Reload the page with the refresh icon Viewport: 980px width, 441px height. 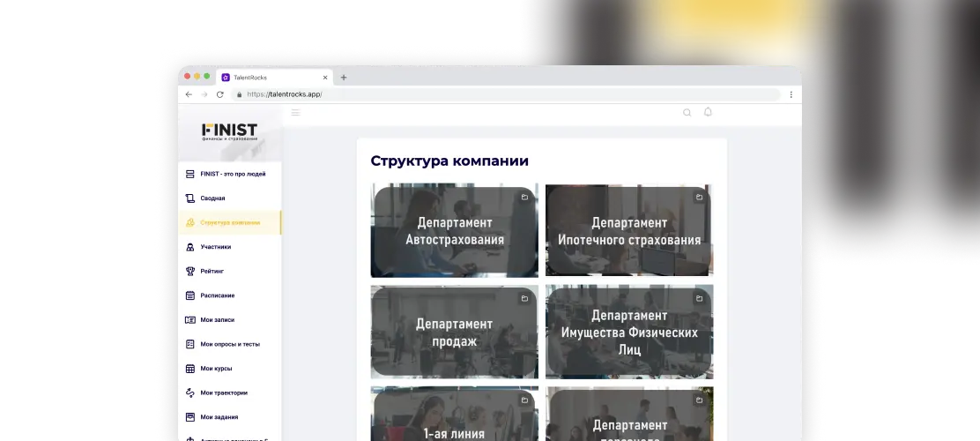click(x=220, y=94)
